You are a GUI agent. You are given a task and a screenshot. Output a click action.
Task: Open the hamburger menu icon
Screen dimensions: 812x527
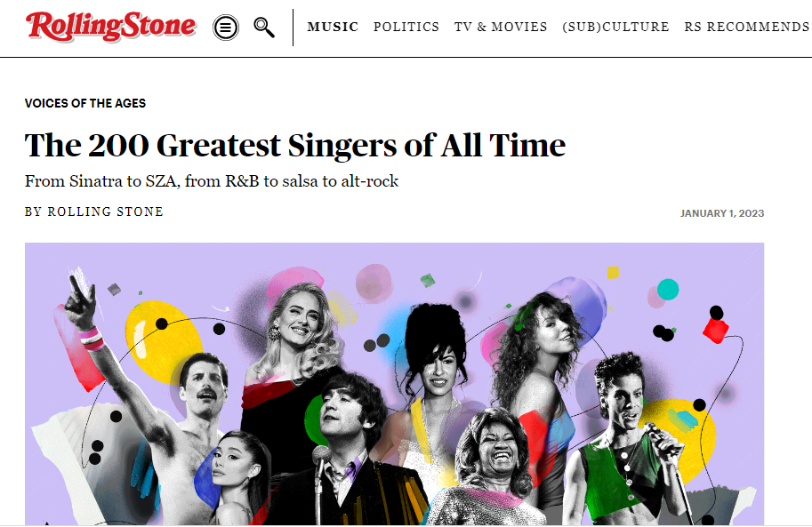pos(226,28)
